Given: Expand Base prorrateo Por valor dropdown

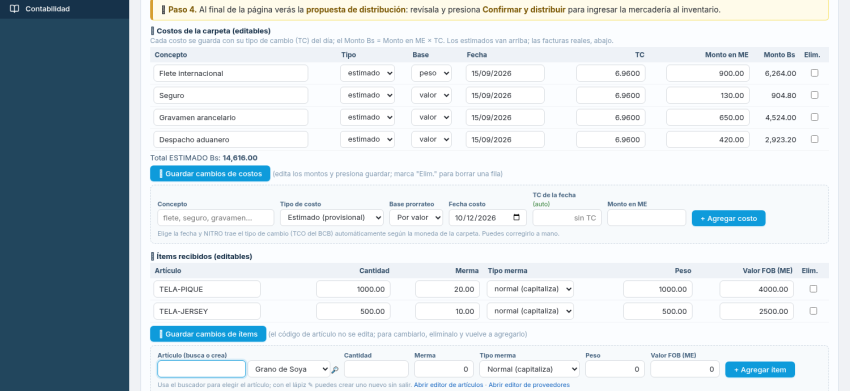Looking at the screenshot, I should tap(416, 217).
